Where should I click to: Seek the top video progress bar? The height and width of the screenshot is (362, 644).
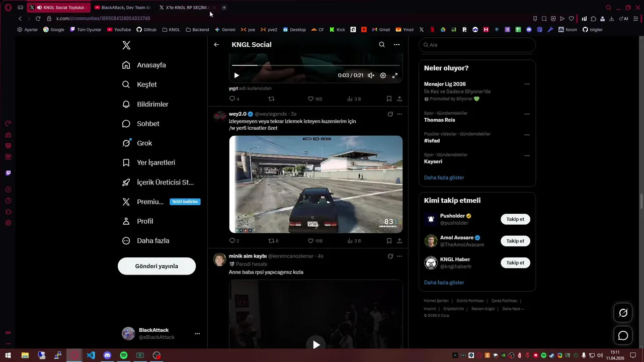point(316,65)
